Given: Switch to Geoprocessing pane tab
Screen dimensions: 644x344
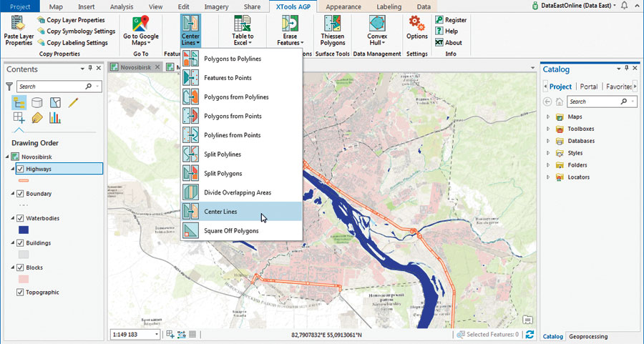Looking at the screenshot, I should click(x=587, y=336).
